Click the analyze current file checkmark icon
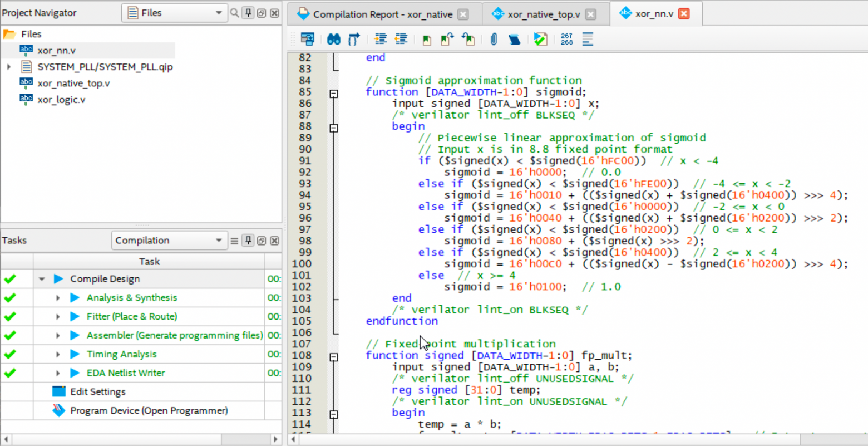The width and height of the screenshot is (868, 446). 540,39
